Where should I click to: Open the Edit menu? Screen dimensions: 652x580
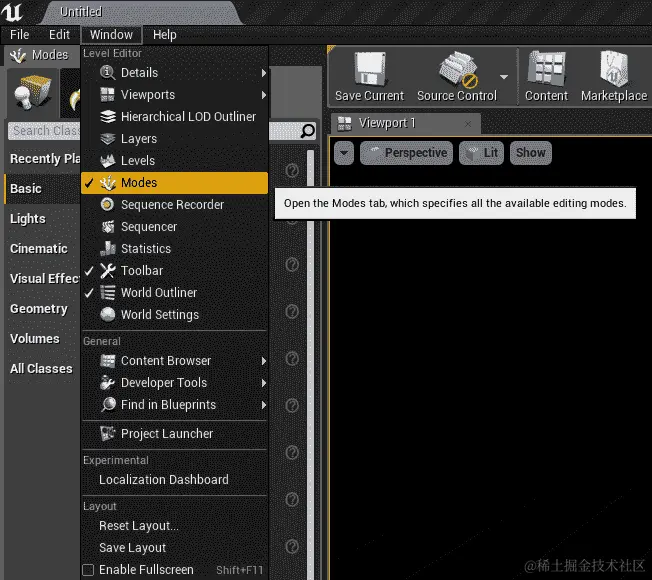tap(59, 35)
